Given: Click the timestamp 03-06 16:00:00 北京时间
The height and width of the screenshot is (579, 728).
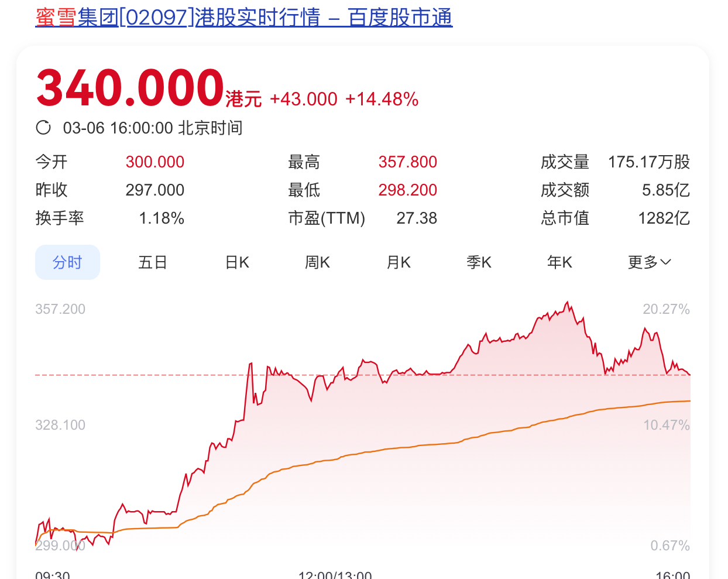Looking at the screenshot, I should 153,128.
